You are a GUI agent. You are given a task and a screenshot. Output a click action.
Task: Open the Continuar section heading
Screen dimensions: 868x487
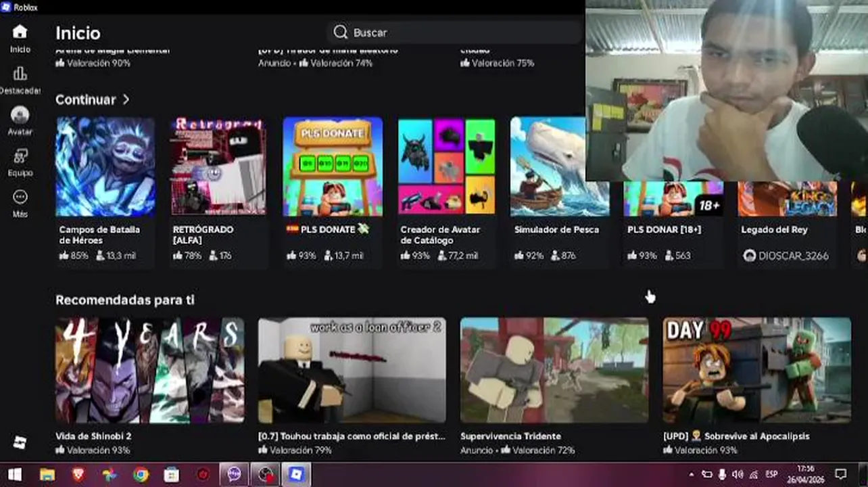[86, 99]
